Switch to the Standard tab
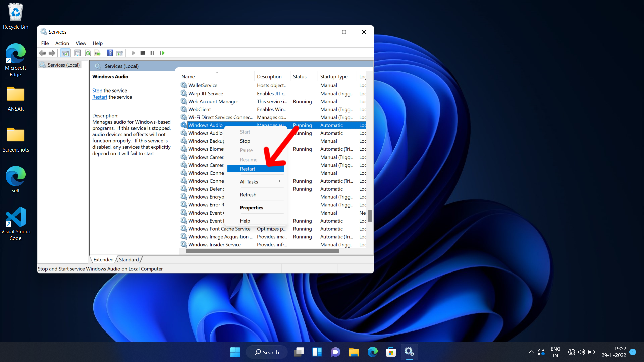The width and height of the screenshot is (644, 362). tap(129, 260)
